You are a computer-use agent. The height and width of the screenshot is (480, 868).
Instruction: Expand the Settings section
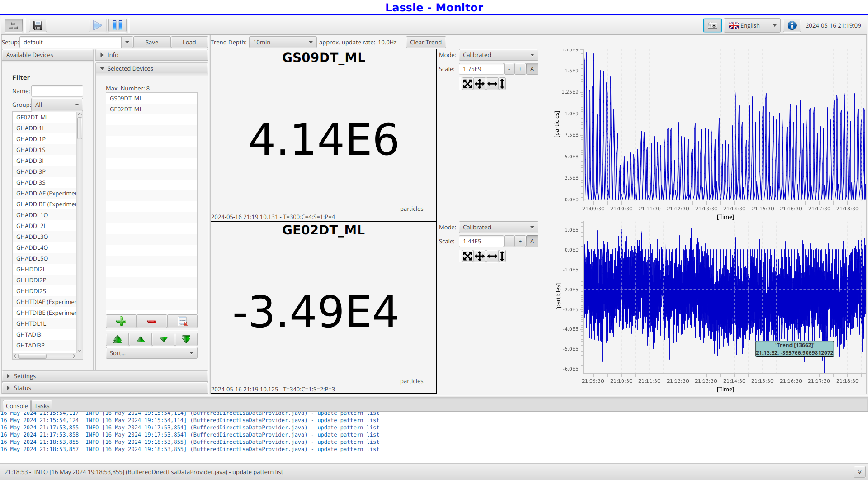[x=105, y=376]
